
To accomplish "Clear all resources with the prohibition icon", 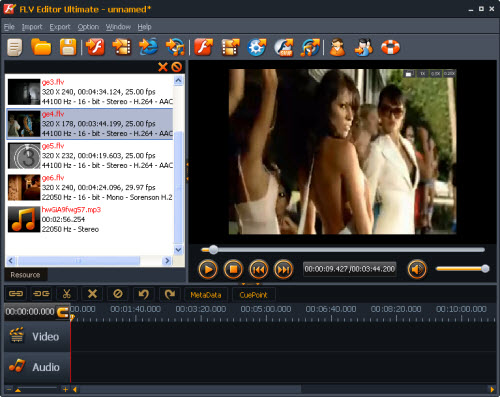I will pos(177,67).
